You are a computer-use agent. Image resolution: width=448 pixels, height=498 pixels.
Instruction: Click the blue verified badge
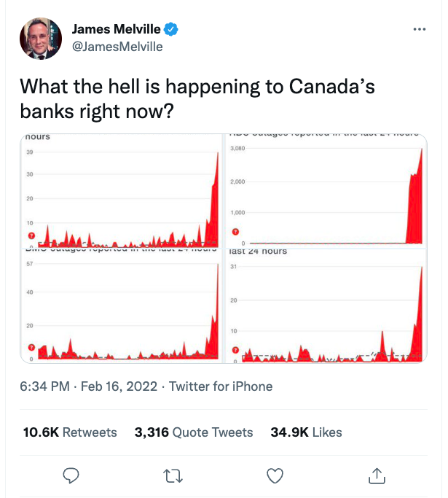[172, 30]
